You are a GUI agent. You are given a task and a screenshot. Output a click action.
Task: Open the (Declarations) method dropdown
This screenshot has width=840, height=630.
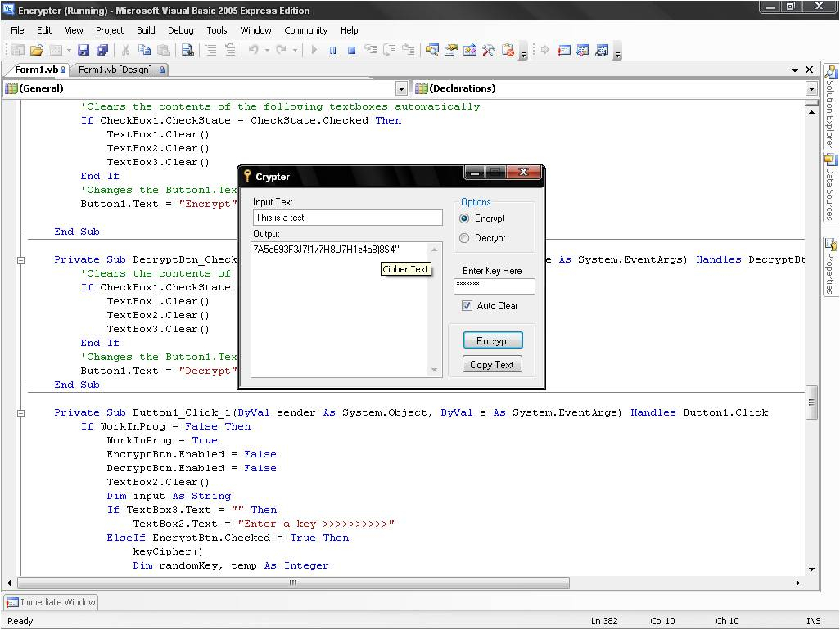click(x=811, y=88)
